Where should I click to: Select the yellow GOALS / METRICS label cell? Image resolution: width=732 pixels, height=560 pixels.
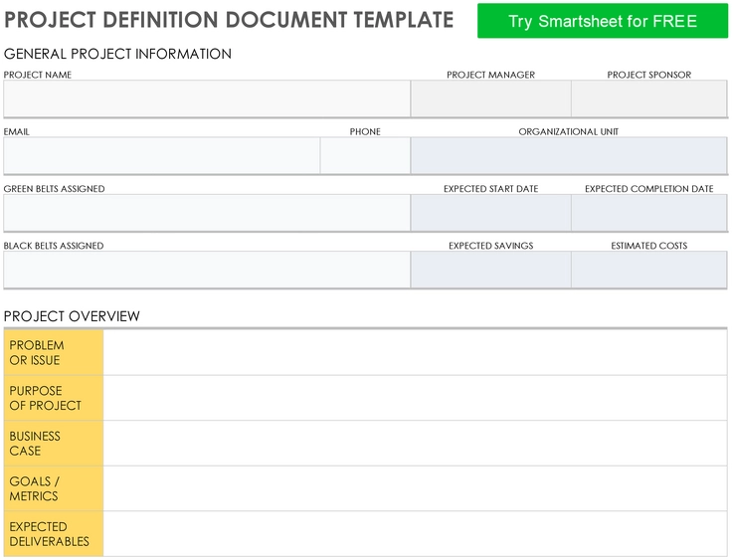[54, 488]
